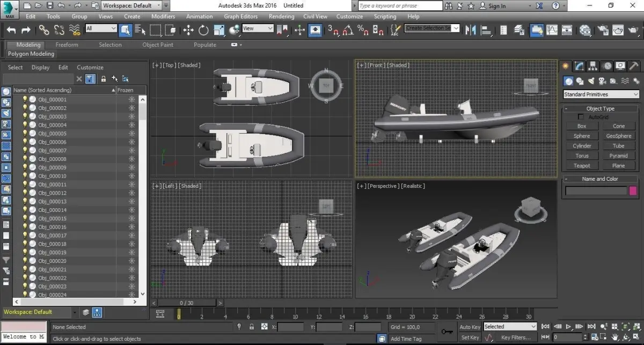The height and width of the screenshot is (345, 644).
Task: Open the Curve Editor icon
Action: [x=552, y=30]
